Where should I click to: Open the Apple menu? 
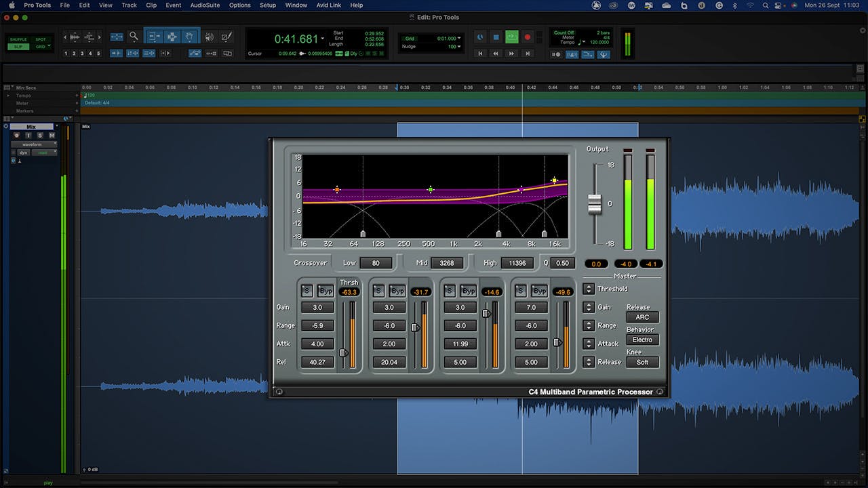coord(12,5)
